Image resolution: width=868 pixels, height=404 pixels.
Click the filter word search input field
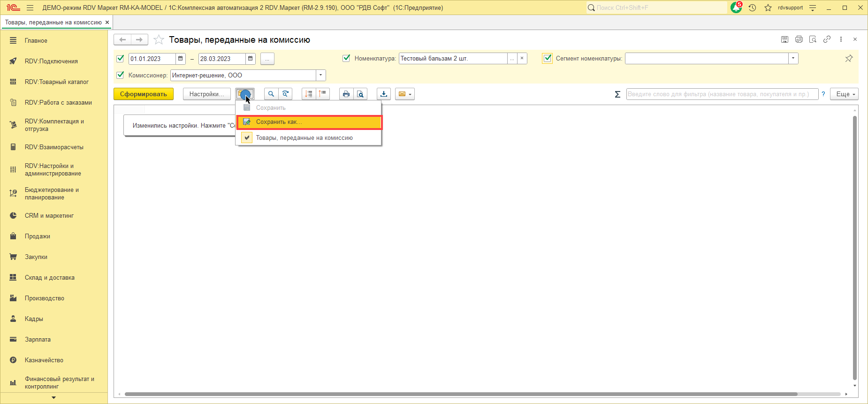722,94
